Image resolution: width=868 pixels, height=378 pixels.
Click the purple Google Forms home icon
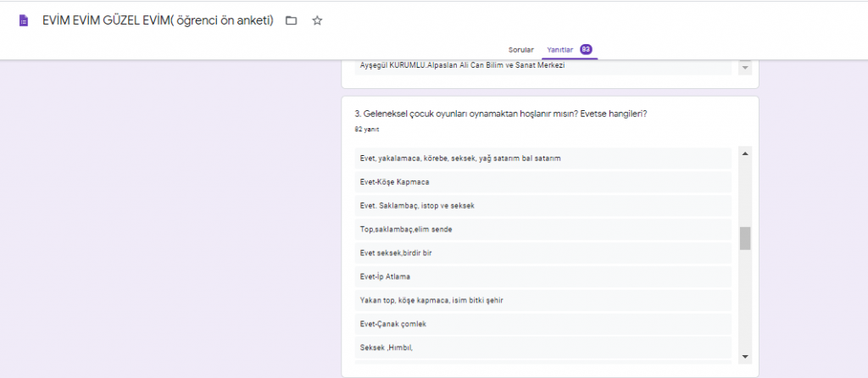pos(24,20)
